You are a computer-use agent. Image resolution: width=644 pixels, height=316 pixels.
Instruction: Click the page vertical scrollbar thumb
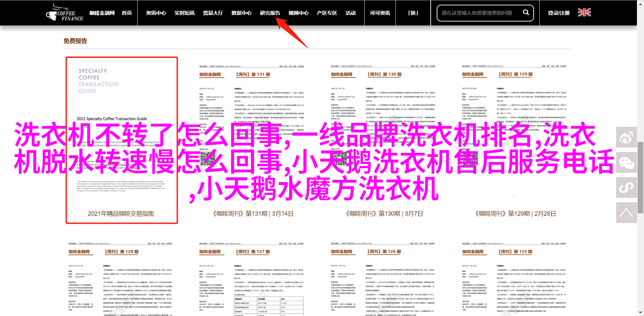[640, 177]
